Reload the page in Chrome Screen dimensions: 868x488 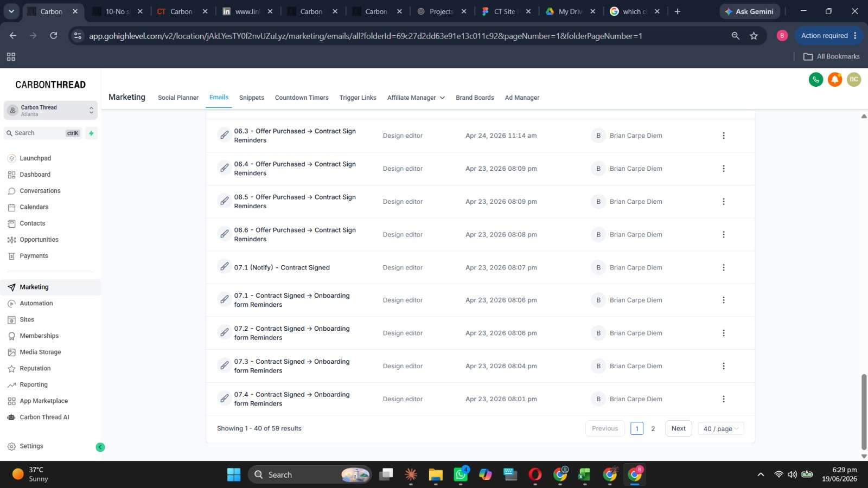(x=53, y=36)
